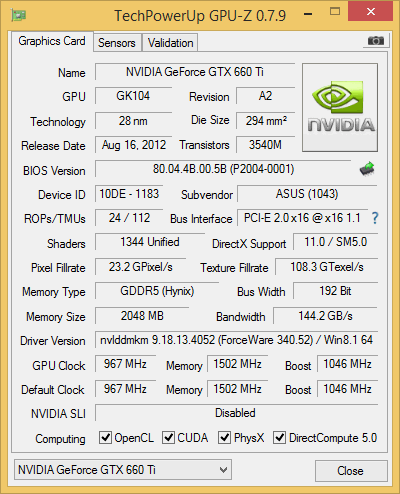Click the 'Driver Version' label
This screenshot has height=494, width=400.
(53, 341)
